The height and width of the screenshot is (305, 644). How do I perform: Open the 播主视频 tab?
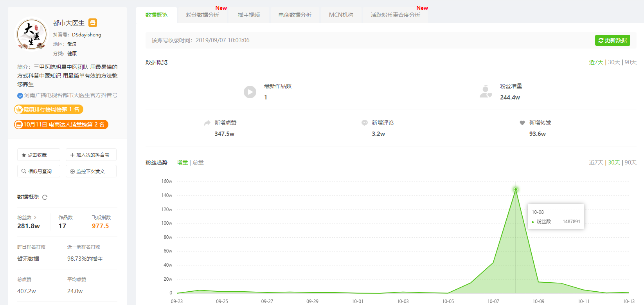tap(249, 15)
